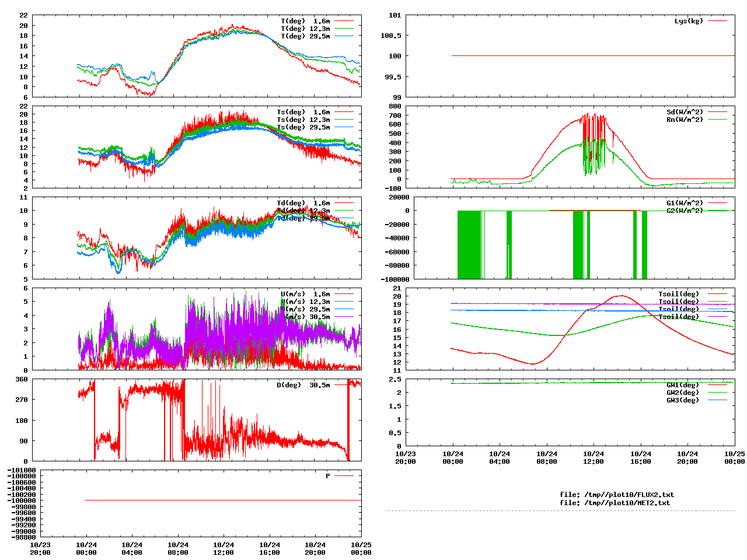Click the 'Td(deg) 1.6m' legend label

pos(303,203)
